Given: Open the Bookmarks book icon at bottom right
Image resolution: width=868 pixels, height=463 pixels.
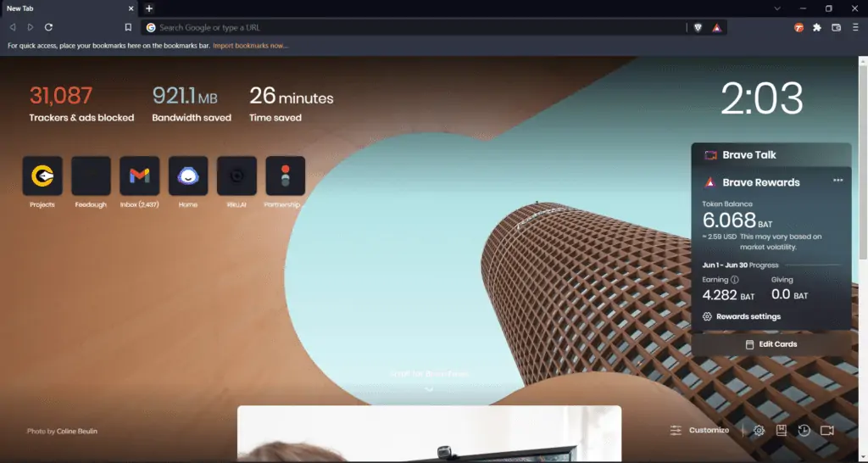Looking at the screenshot, I should coord(782,431).
